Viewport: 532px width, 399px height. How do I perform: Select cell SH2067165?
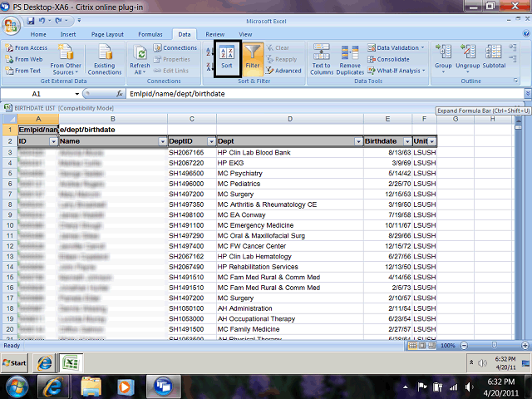point(192,153)
